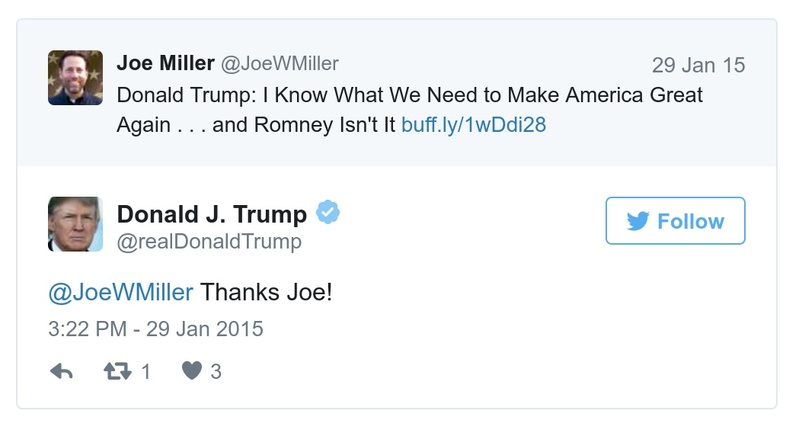The width and height of the screenshot is (799, 433).
Task: Click the "Thanks Joe!" reply text
Action: pyautogui.click(x=267, y=293)
